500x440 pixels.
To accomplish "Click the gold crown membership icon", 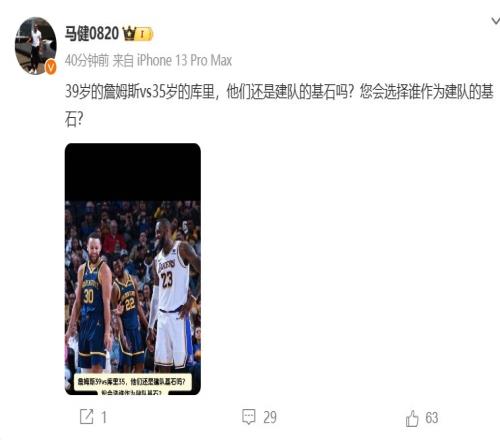I will tap(129, 34).
